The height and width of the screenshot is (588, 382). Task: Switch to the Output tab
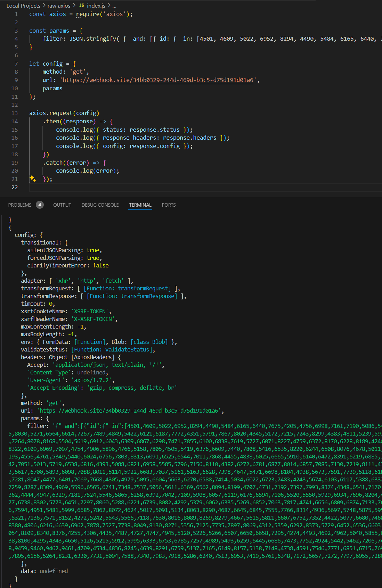(x=62, y=205)
